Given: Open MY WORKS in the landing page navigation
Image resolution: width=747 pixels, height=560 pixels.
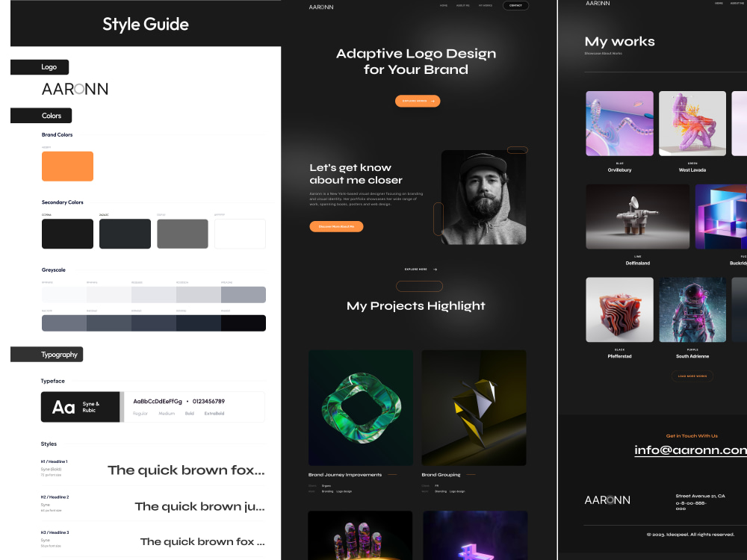Looking at the screenshot, I should pos(486,6).
